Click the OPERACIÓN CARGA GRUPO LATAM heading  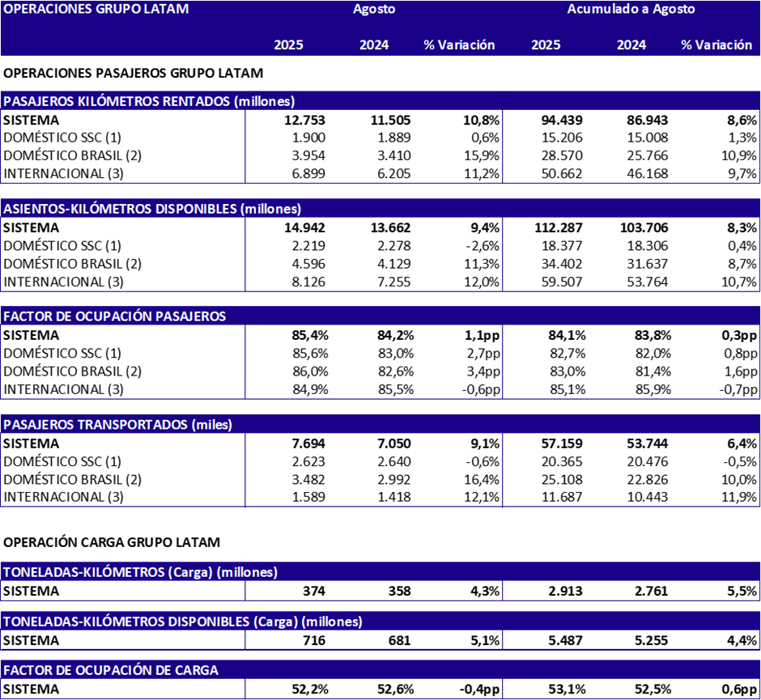[112, 542]
